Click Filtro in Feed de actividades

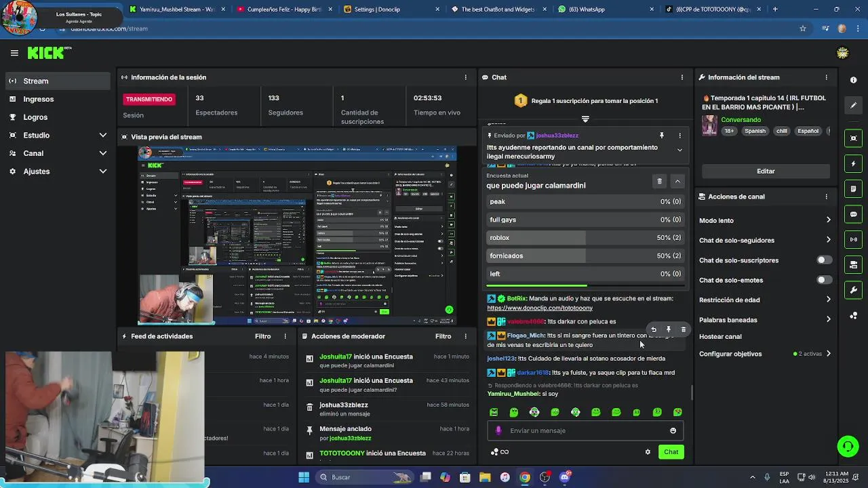pos(262,336)
